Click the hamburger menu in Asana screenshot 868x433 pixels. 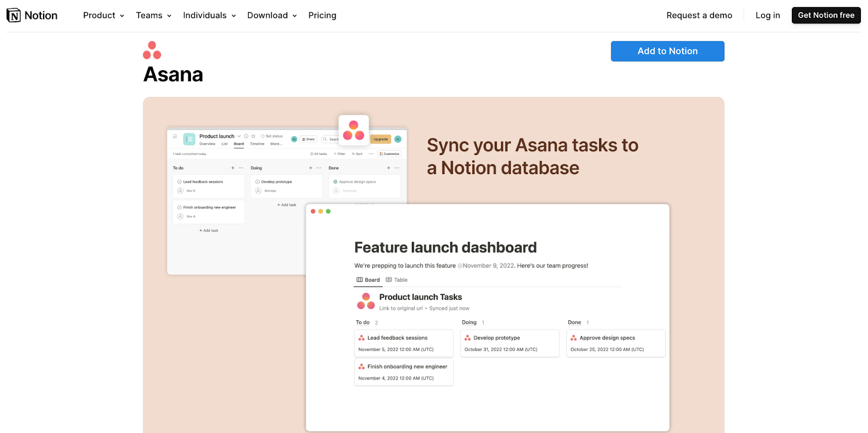coord(175,137)
